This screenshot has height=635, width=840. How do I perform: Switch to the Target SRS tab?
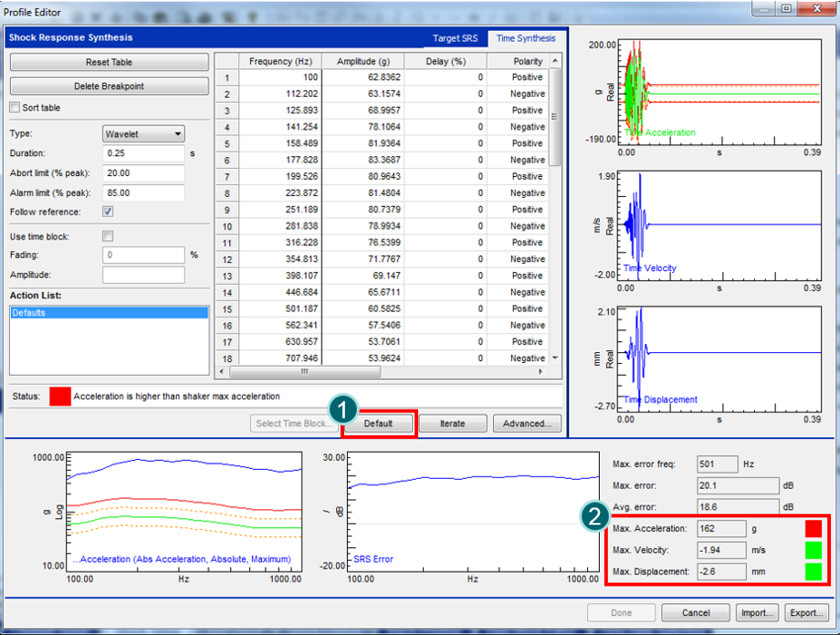455,38
